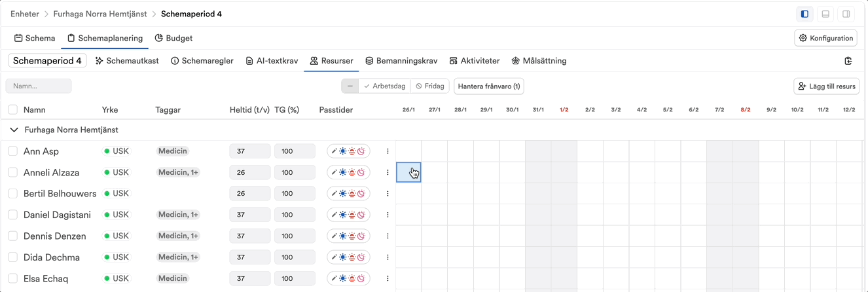Open the Resurser sub-tab
Viewport: 868px width, 292px height.
[331, 61]
